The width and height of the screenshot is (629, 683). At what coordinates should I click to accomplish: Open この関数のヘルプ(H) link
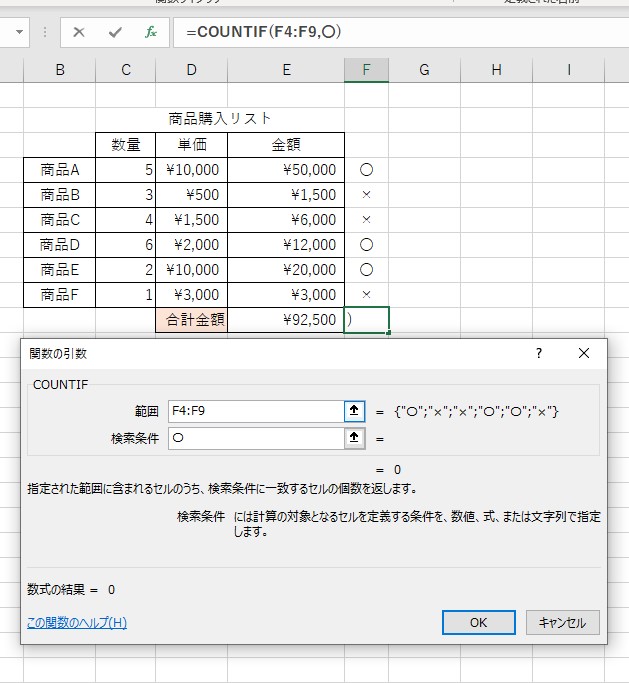coord(77,623)
